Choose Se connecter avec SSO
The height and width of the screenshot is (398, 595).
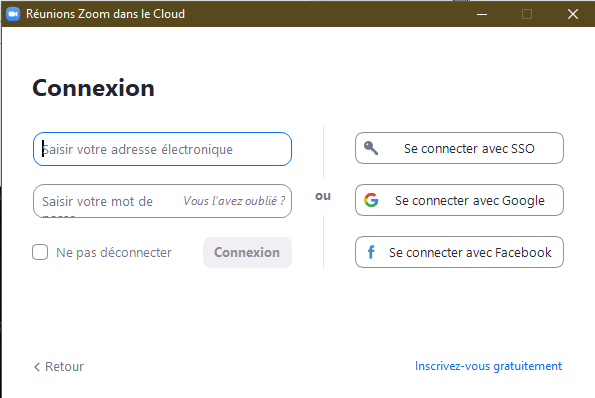click(459, 148)
